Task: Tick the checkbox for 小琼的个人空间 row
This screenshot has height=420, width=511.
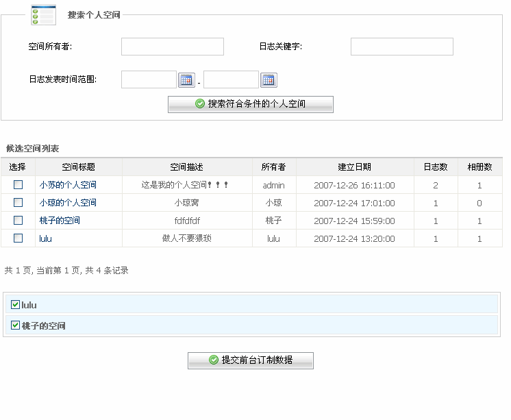Action: click(18, 203)
